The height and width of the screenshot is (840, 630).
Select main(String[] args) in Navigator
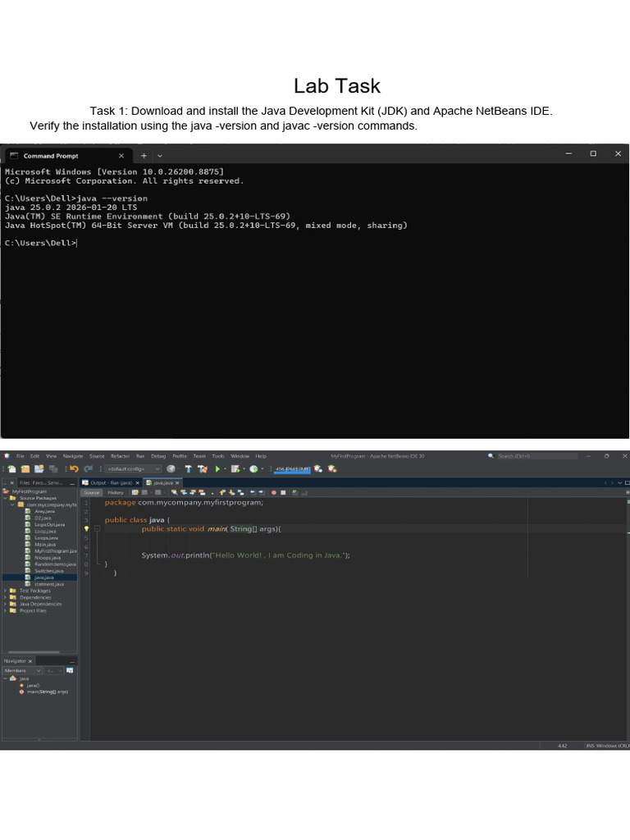coord(47,692)
